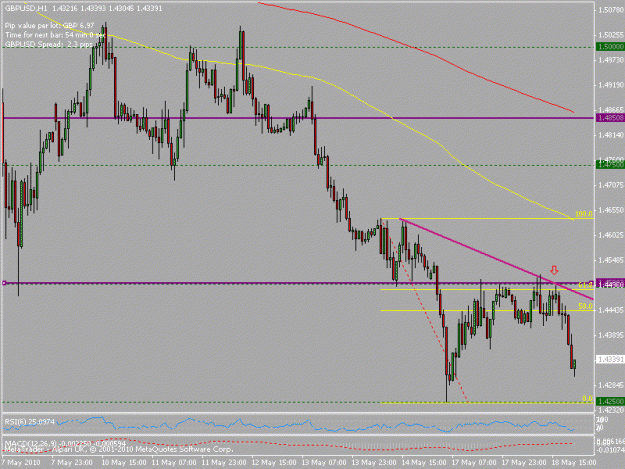Click the 'GBPUSD Spread: 2.3 pips' label
Screen dimensions: 625x469
[49, 44]
